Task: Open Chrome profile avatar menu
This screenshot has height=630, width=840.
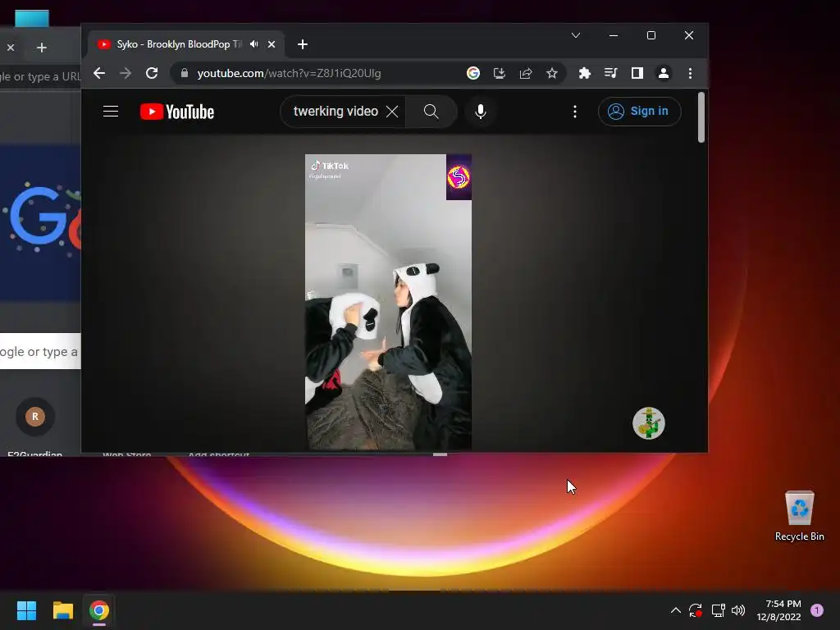Action: [x=663, y=73]
